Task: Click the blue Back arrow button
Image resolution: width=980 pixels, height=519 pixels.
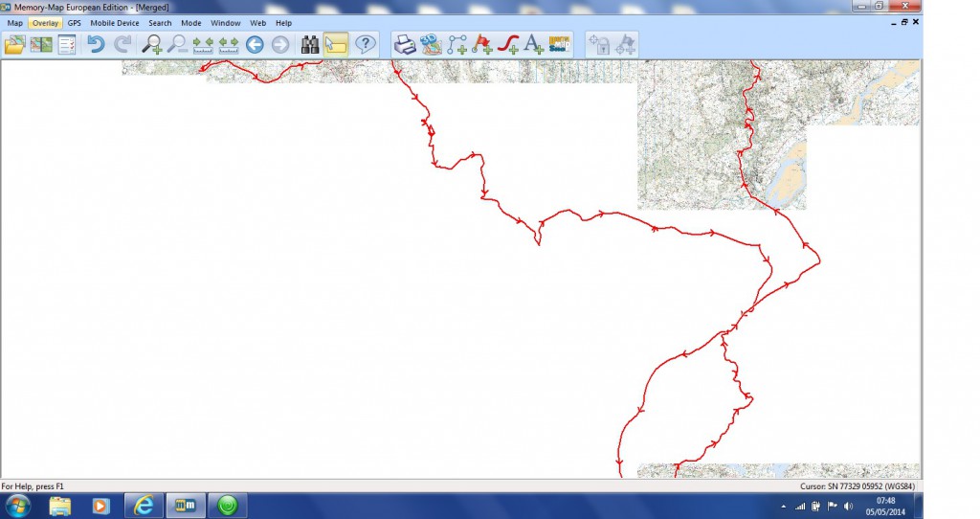Action: [x=255, y=44]
